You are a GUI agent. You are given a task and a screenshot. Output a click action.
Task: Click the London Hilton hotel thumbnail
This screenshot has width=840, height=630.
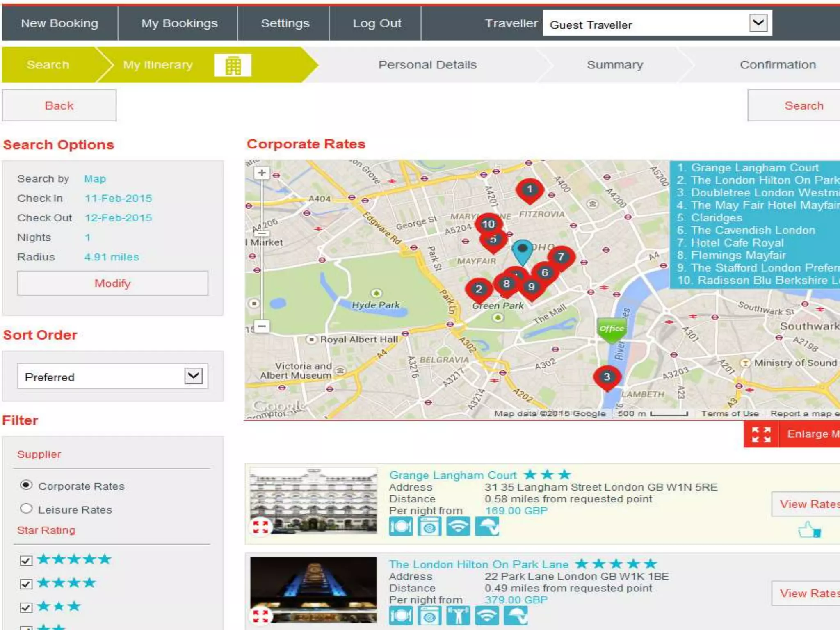pos(313,590)
